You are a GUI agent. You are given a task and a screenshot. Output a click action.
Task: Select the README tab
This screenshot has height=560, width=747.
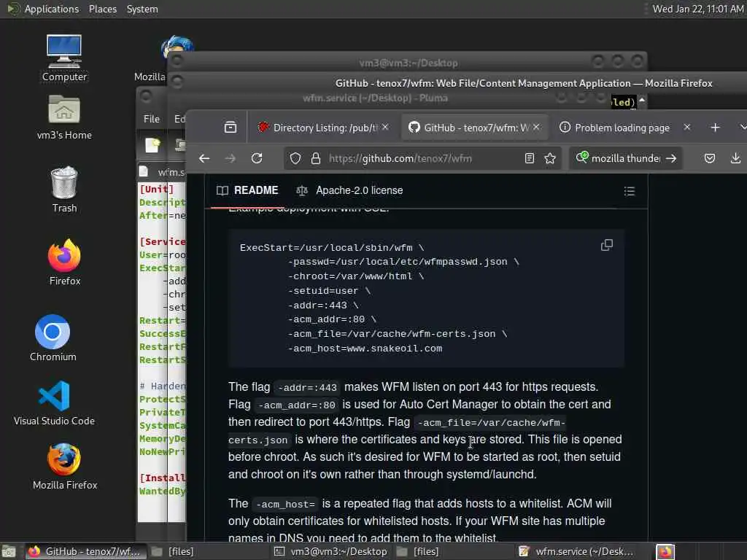pos(247,190)
